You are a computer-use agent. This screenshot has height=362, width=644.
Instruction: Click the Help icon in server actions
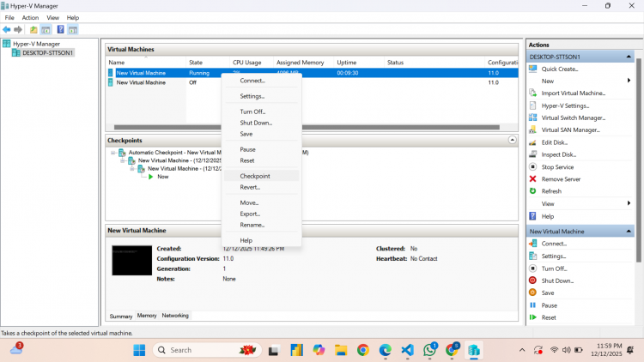click(x=532, y=216)
